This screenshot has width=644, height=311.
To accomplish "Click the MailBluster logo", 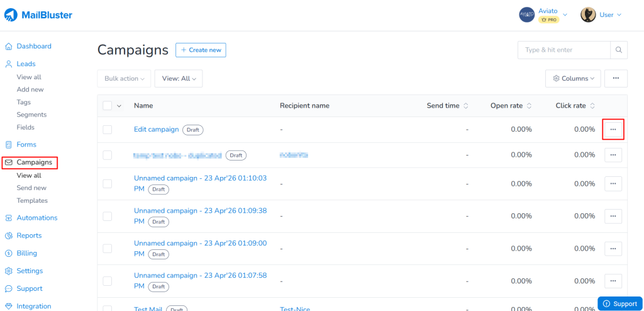I will (38, 15).
